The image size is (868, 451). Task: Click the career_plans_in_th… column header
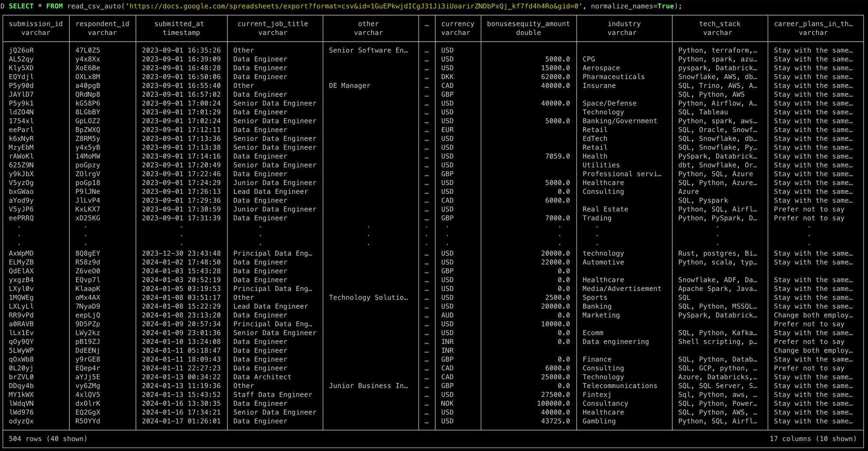click(813, 24)
